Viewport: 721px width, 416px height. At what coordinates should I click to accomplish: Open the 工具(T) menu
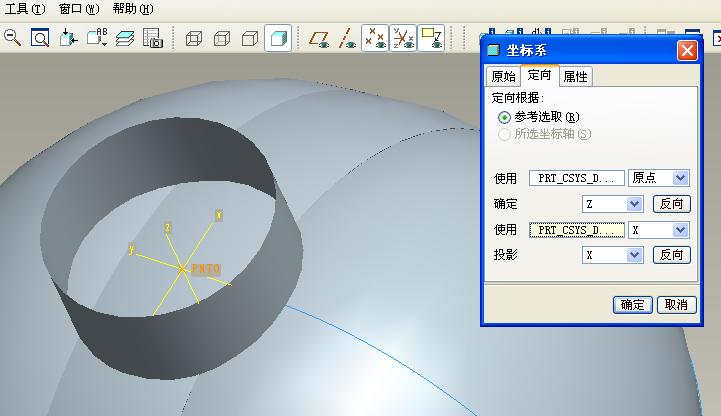[25, 9]
